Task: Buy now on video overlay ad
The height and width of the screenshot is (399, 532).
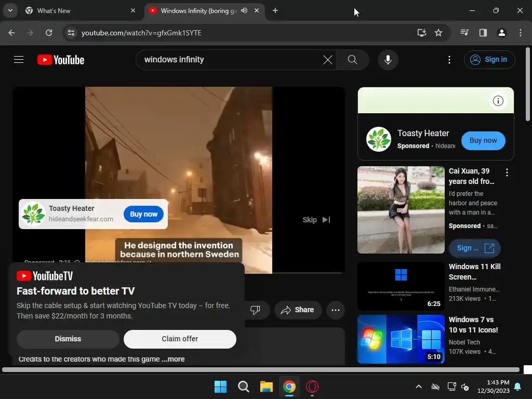Action: point(143,214)
